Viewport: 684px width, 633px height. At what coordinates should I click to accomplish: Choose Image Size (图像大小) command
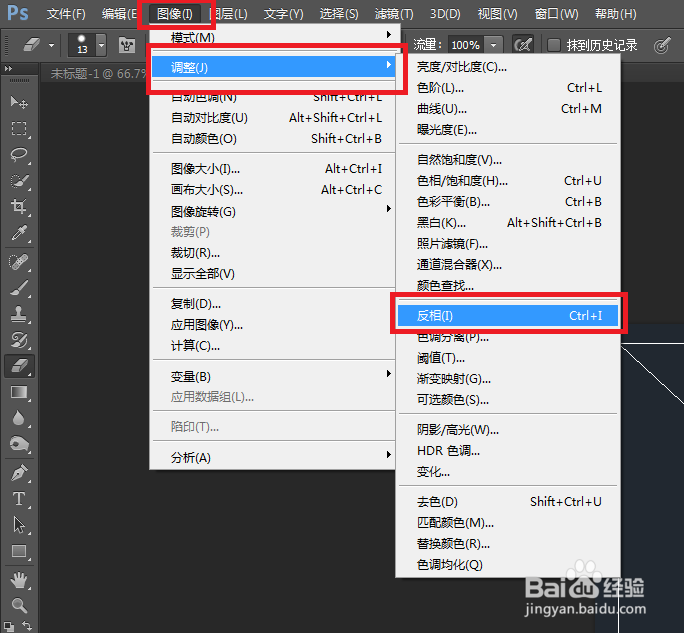(274, 168)
